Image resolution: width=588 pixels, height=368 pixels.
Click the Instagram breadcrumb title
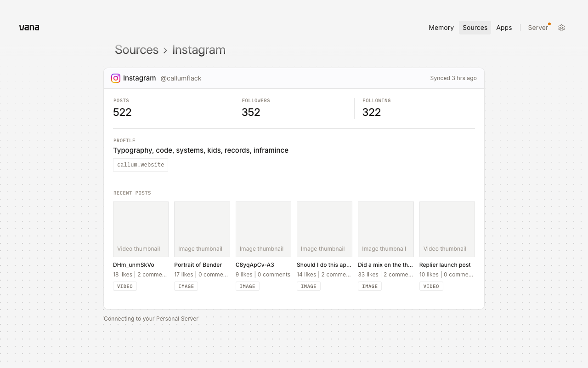199,50
